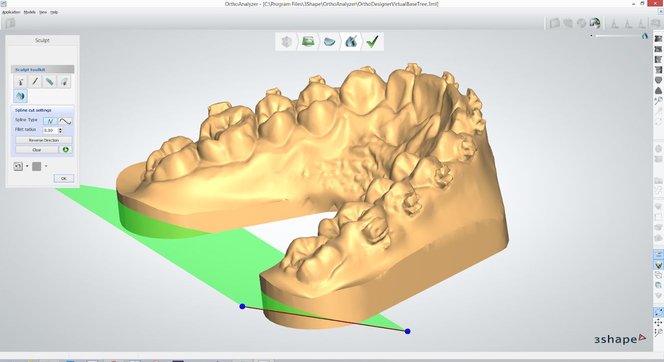Open the sculpt step in workflow bar
Viewport: 664px width, 362px height.
[351, 41]
